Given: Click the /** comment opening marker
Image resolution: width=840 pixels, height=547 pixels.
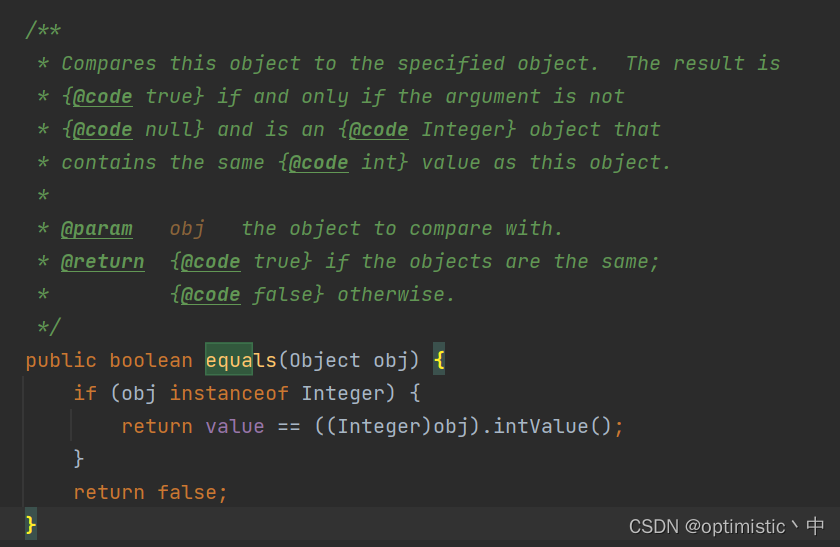Looking at the screenshot, I should 43,30.
